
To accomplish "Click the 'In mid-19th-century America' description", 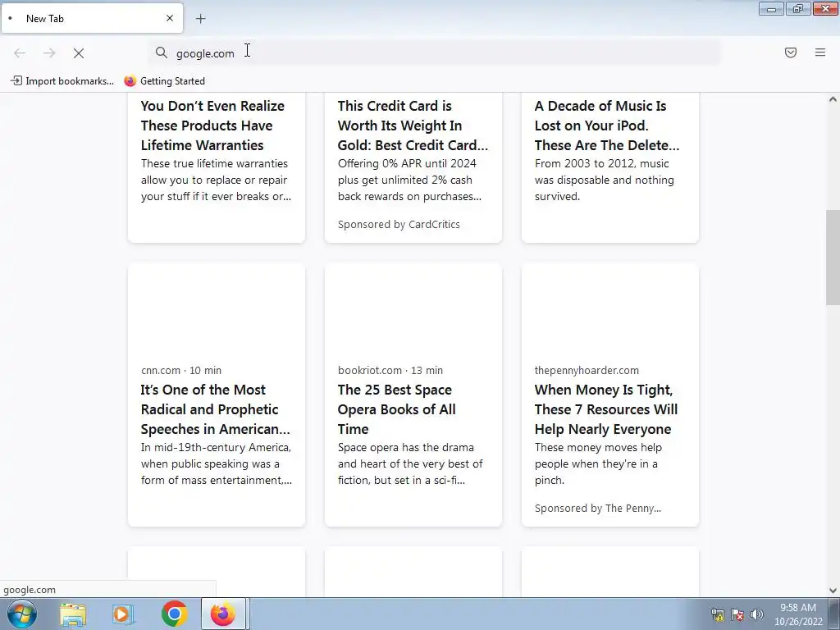I will tap(217, 464).
